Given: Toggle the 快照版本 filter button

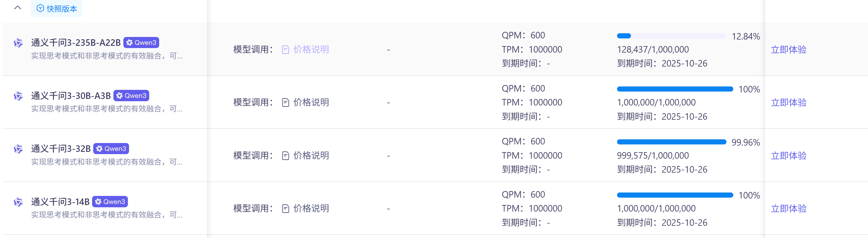Looking at the screenshot, I should [56, 9].
